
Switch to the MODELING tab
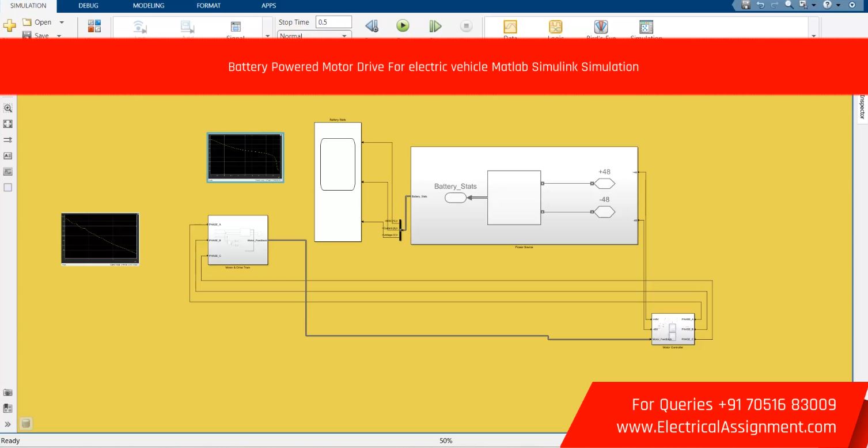[149, 6]
